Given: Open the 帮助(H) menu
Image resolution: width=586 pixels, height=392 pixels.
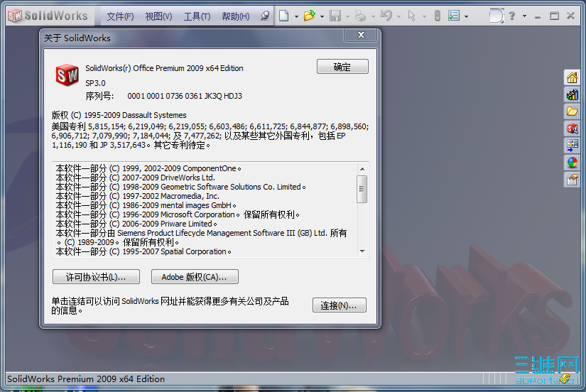Looking at the screenshot, I should [235, 16].
